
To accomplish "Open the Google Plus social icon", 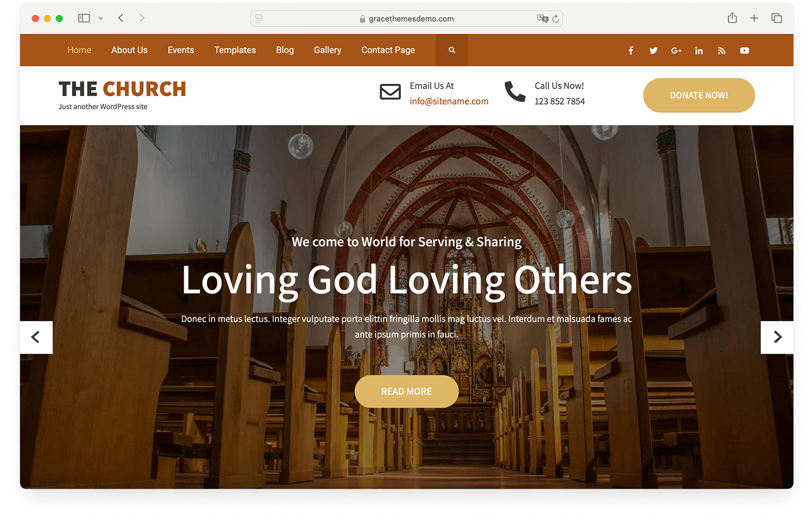I will [676, 50].
